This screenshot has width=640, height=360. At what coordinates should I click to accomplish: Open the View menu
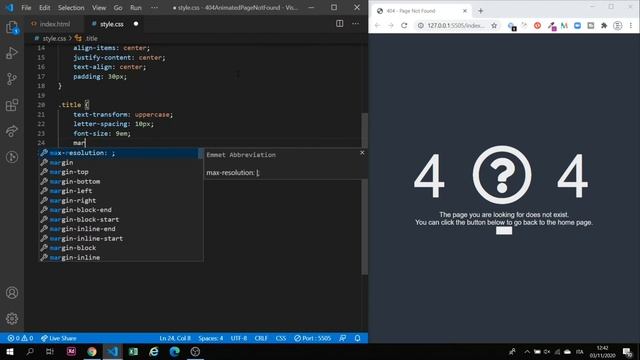pyautogui.click(x=99, y=8)
